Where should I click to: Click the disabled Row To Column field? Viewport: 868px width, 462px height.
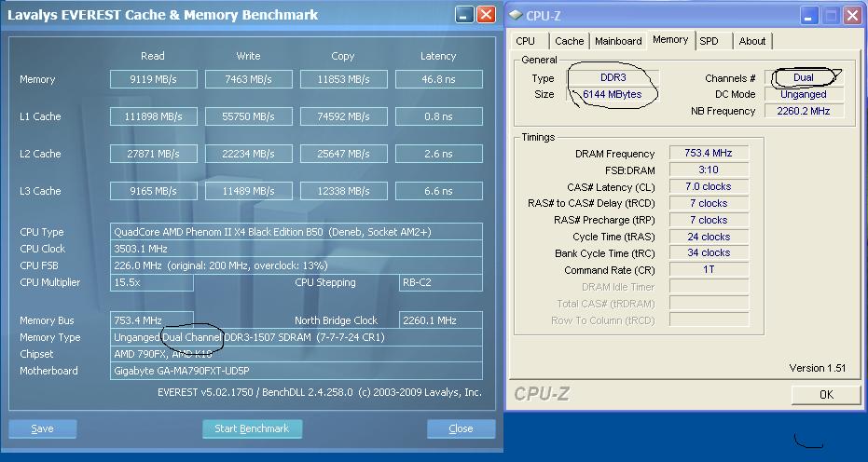tap(710, 319)
